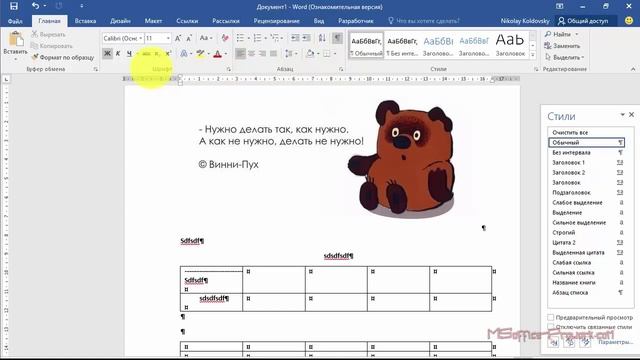This screenshot has height=360, width=640.
Task: Click the smiley feedback icon
Action: tap(629, 20)
